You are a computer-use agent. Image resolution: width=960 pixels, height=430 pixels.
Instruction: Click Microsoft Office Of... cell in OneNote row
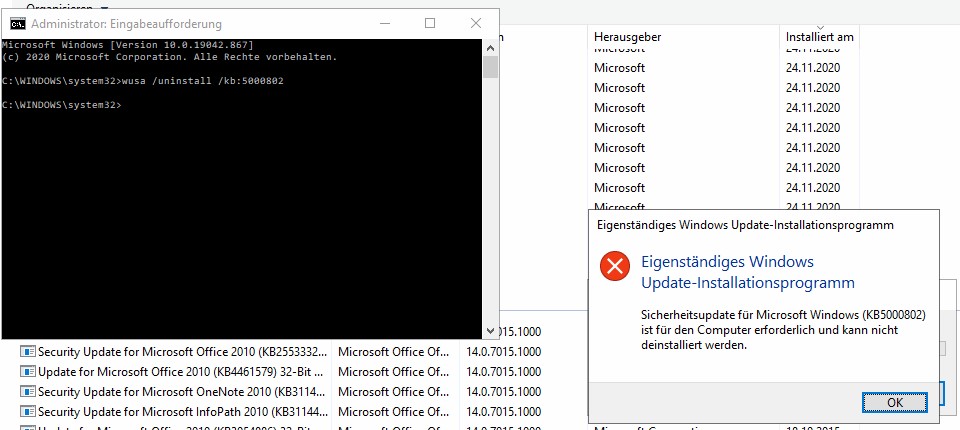pyautogui.click(x=393, y=391)
